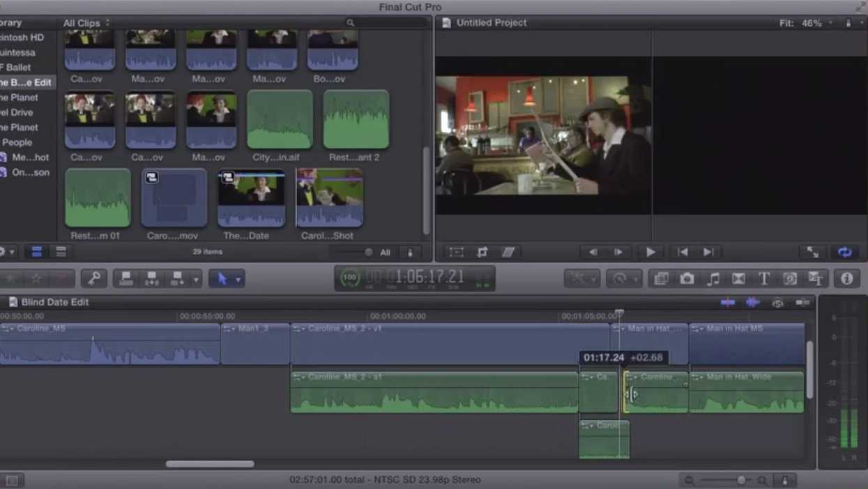Open the append edit options arrow

[196, 279]
